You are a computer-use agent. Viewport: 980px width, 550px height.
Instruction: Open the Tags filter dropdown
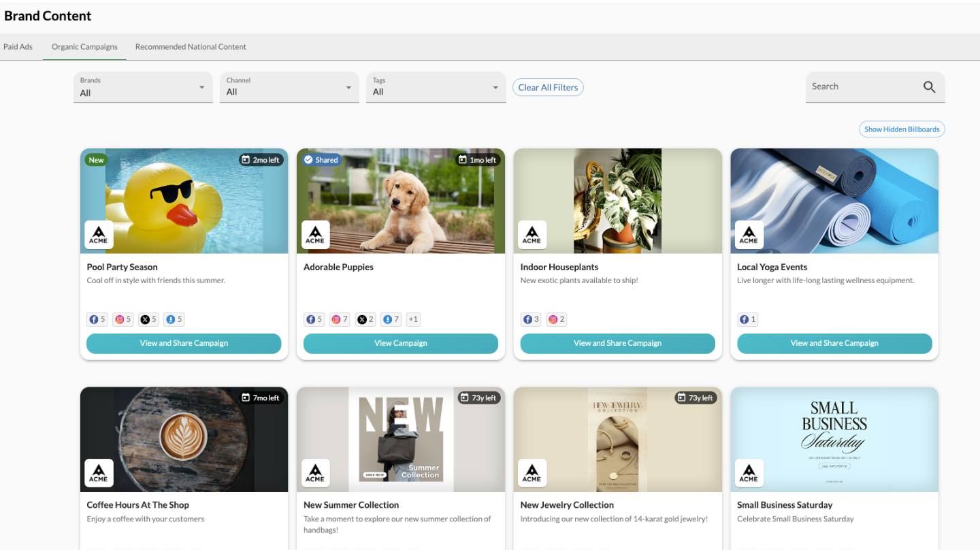click(x=436, y=87)
